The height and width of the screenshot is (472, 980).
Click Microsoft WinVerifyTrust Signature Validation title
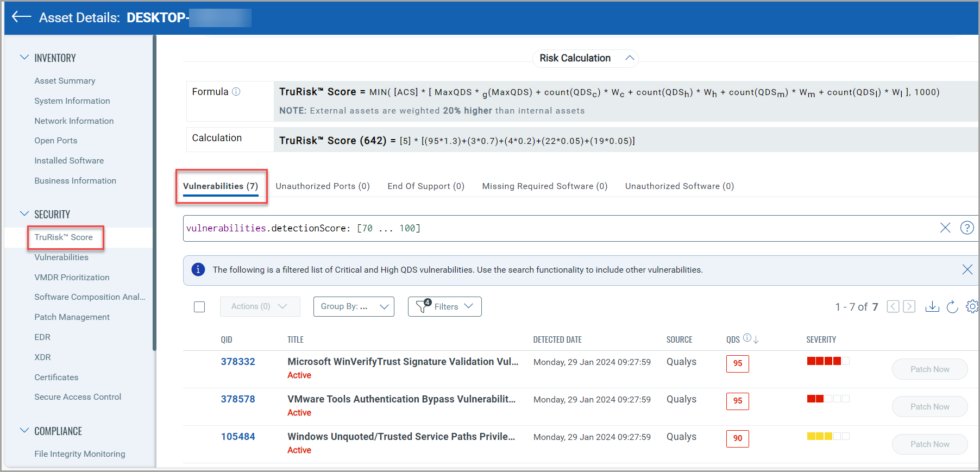click(x=403, y=361)
